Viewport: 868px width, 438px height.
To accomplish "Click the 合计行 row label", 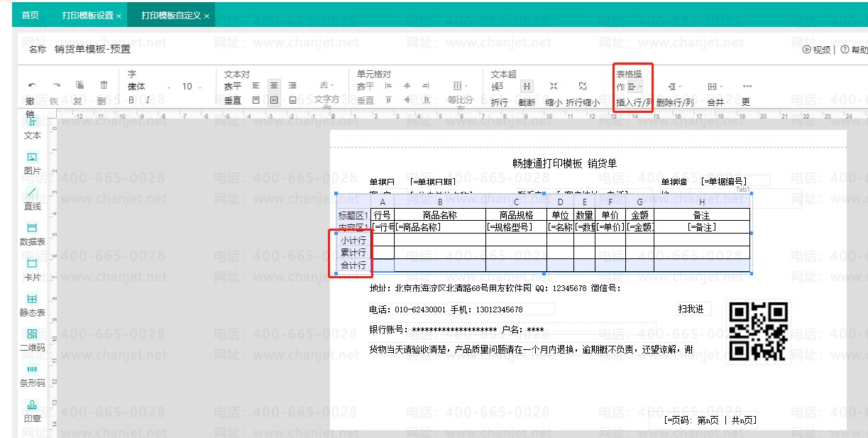I will pos(353,265).
